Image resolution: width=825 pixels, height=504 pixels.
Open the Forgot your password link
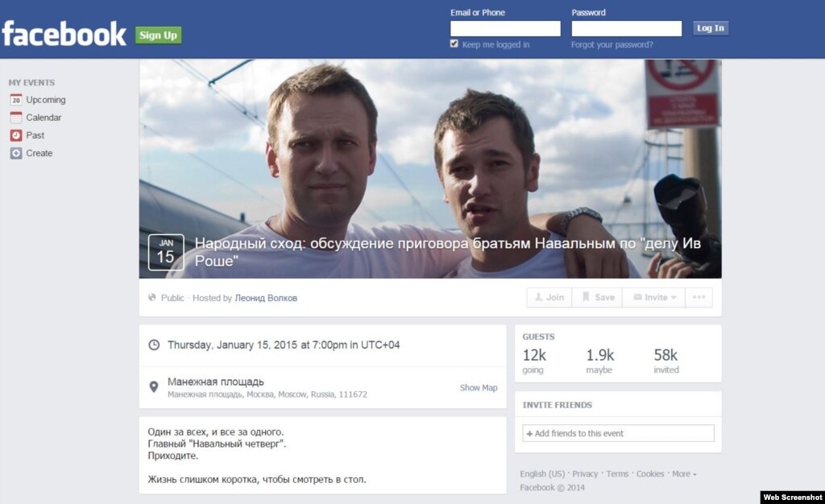point(612,45)
